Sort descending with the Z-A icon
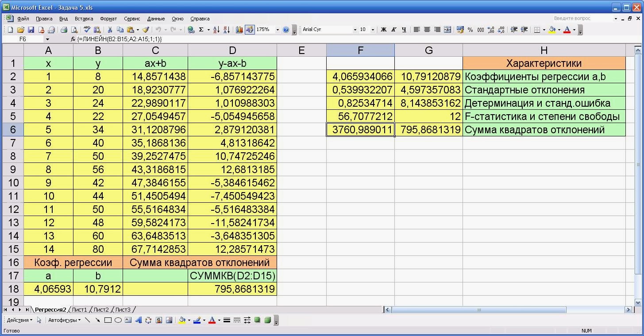Image resolution: width=644 pixels, height=336 pixels. (227, 30)
